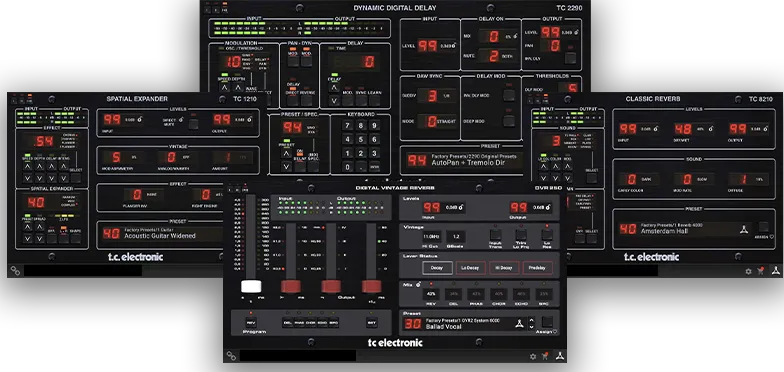The height and width of the screenshot is (372, 784).
Task: Toggle the Input Trans button in DVR 250 Vintage
Action: (x=495, y=235)
